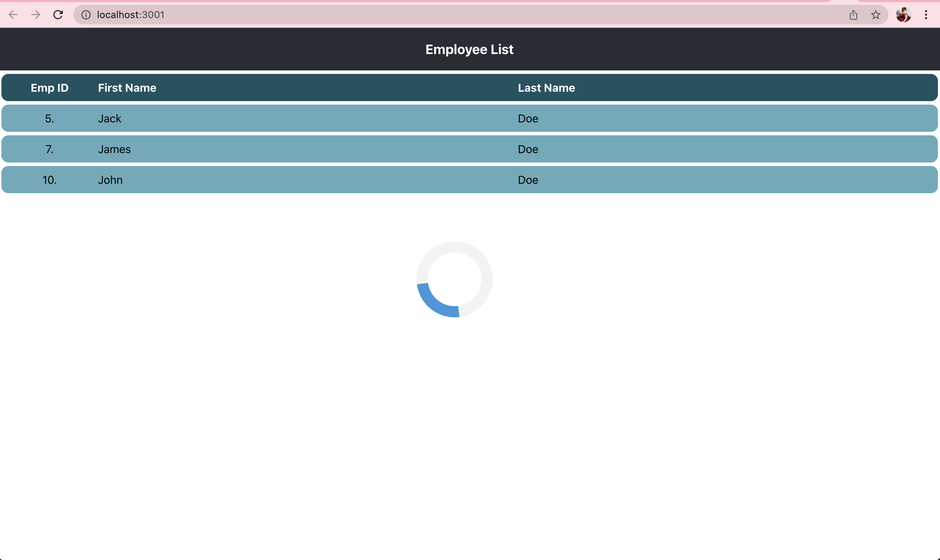Click the Employee List heading

(x=469, y=50)
